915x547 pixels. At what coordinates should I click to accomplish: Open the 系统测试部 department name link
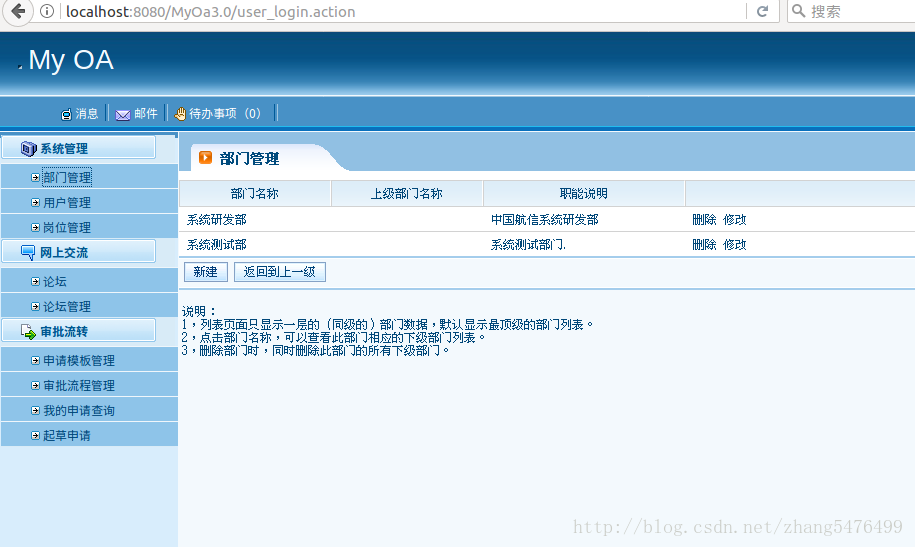(216, 245)
